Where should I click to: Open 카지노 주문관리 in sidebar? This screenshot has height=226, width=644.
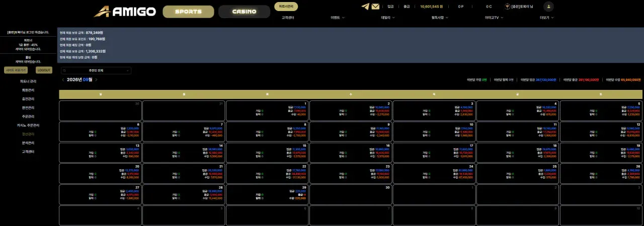click(x=28, y=125)
